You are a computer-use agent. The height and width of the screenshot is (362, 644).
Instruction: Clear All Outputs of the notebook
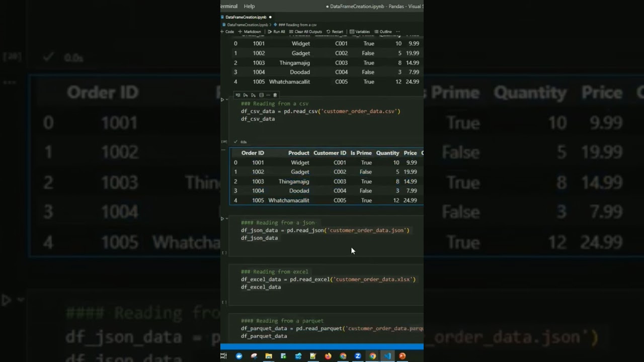tap(305, 32)
